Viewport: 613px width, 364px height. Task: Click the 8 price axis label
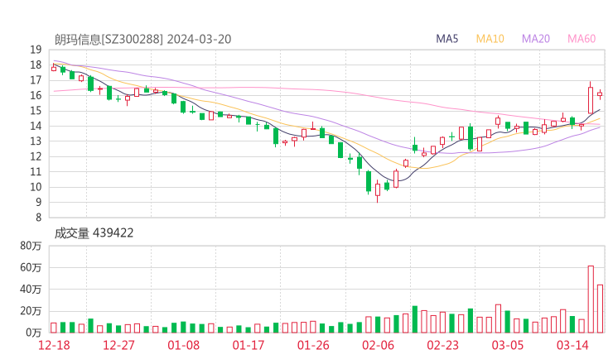pos(38,218)
